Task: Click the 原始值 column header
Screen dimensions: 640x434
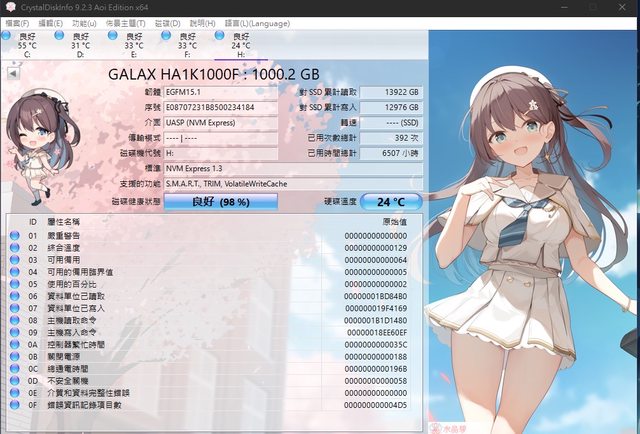Action: tap(395, 222)
